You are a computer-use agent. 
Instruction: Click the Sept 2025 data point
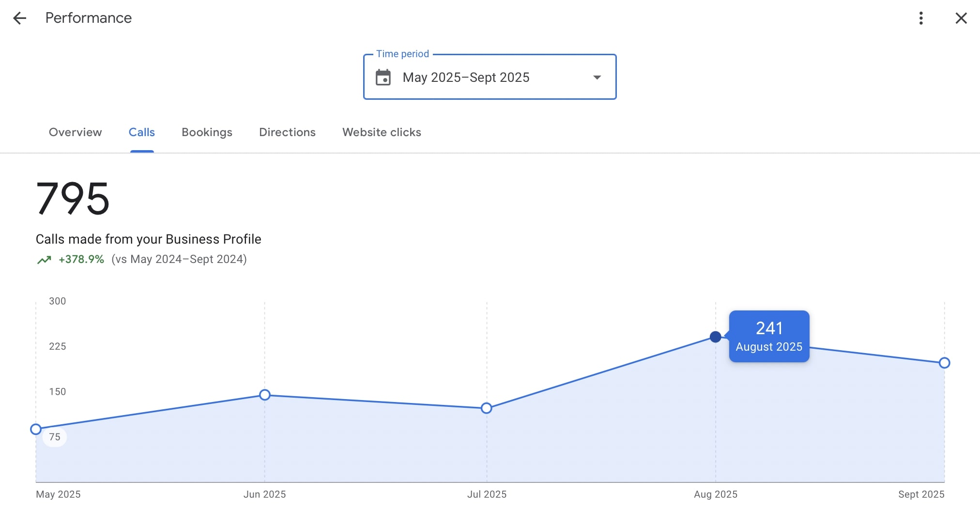[x=944, y=363]
